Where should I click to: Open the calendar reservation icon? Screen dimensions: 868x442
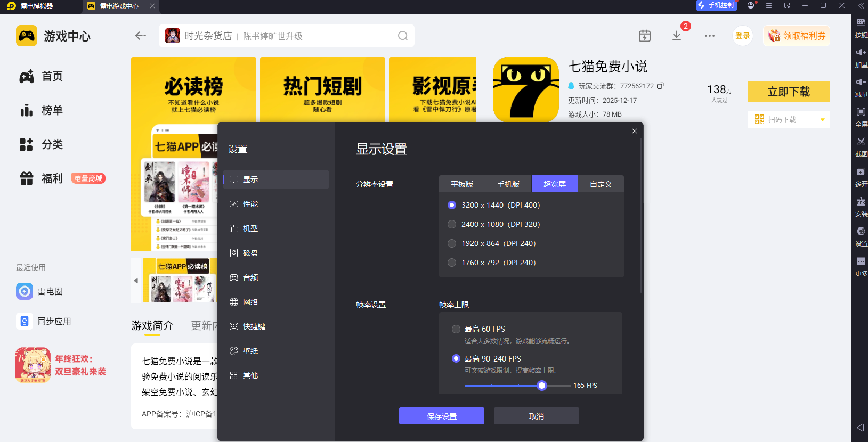click(645, 36)
